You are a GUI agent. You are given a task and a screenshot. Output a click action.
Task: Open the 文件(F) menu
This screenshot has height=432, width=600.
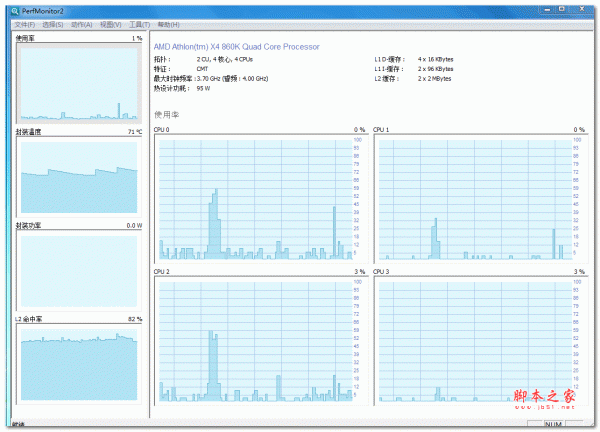tap(24, 25)
